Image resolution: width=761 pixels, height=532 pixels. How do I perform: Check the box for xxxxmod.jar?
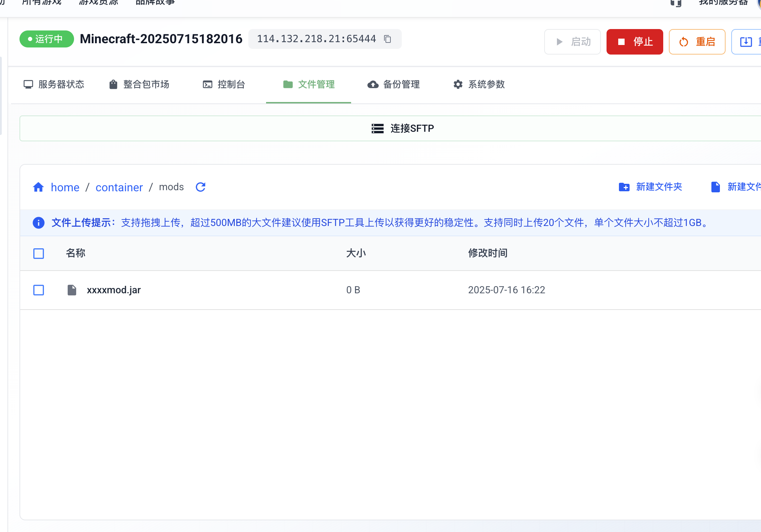point(39,290)
